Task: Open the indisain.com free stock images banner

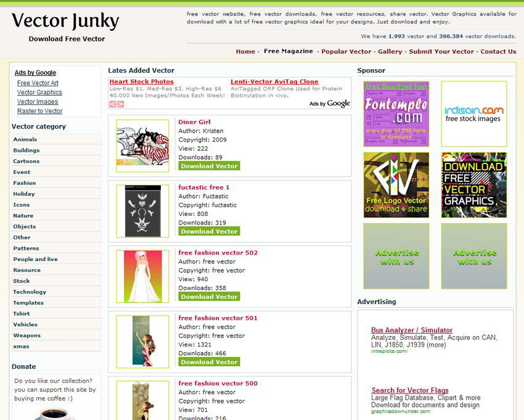Action: [474, 113]
